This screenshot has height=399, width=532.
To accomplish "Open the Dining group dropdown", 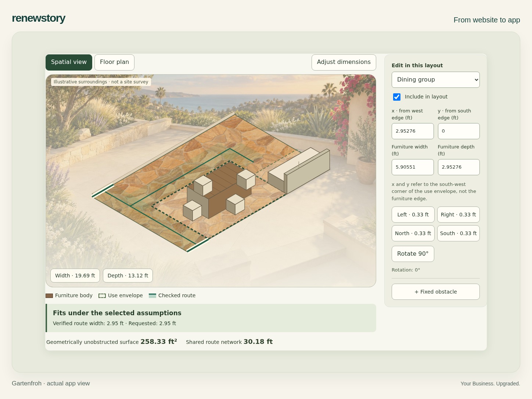I will (x=435, y=80).
